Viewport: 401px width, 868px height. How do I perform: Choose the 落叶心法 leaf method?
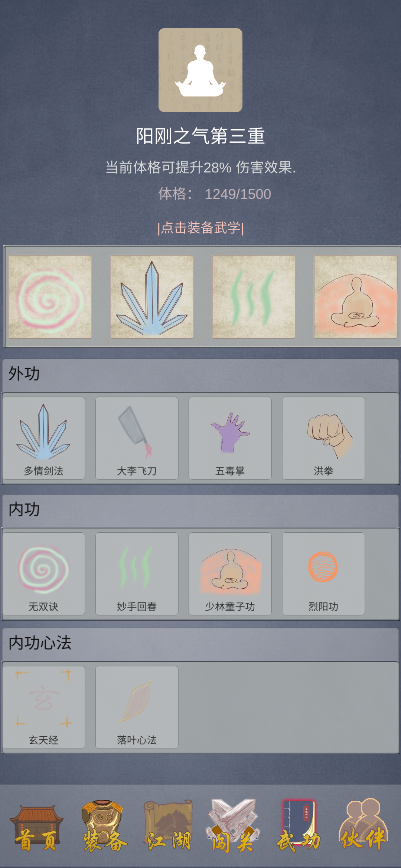coord(137,707)
